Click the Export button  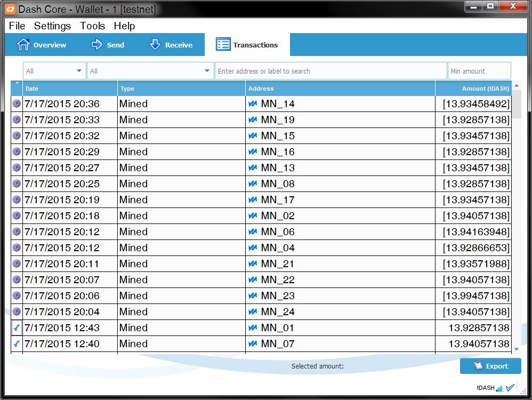490,366
